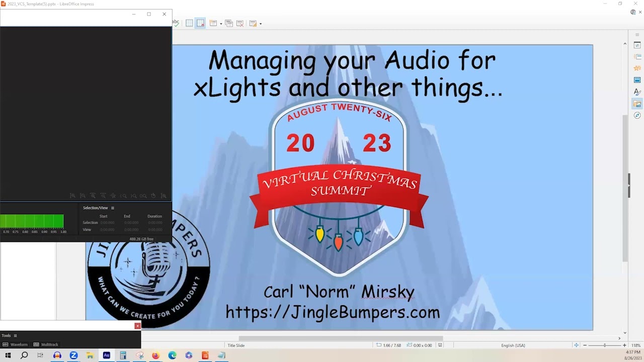Collapse the sidebar using the edge handle

pos(629,186)
